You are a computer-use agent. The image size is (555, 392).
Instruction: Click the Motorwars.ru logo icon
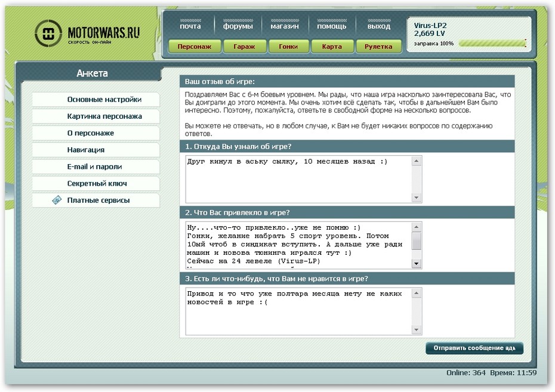pos(48,33)
